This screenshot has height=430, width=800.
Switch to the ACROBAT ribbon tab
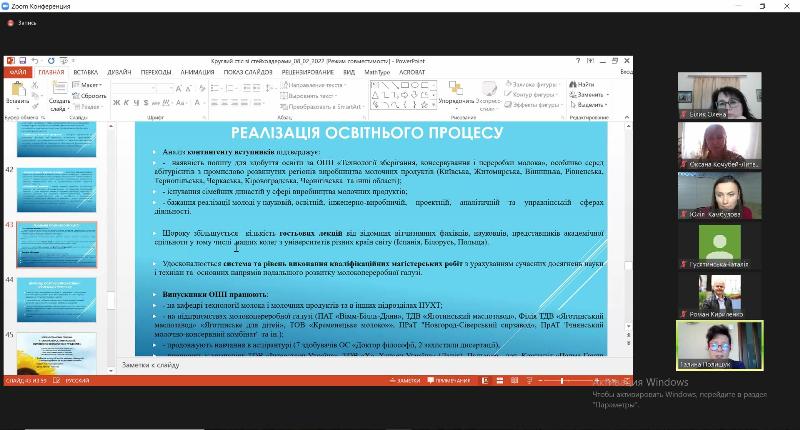click(x=412, y=72)
